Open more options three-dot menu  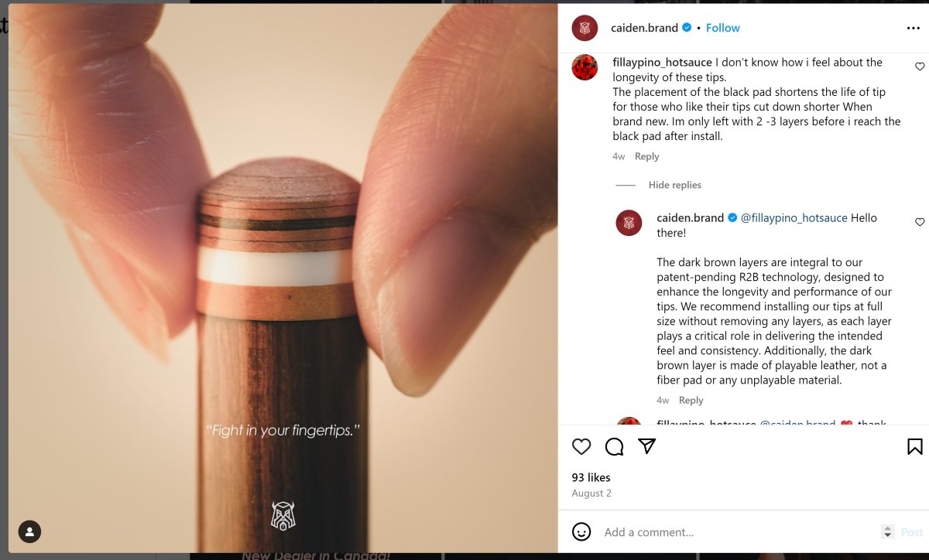click(x=914, y=28)
